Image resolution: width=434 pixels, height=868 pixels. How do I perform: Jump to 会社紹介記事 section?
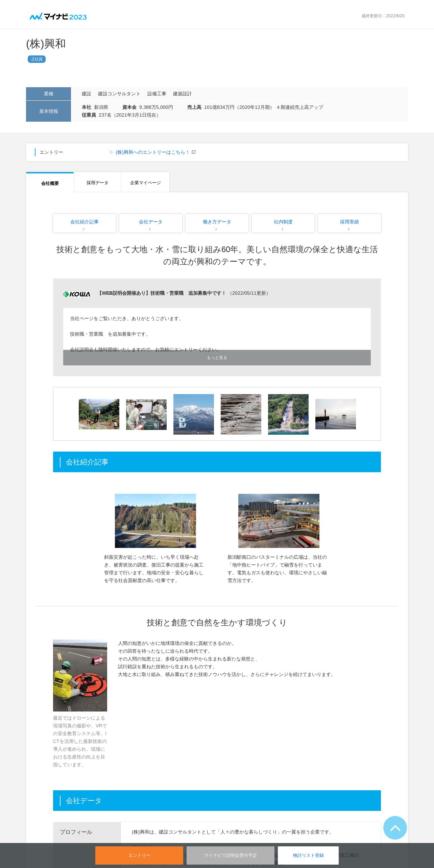point(85,223)
